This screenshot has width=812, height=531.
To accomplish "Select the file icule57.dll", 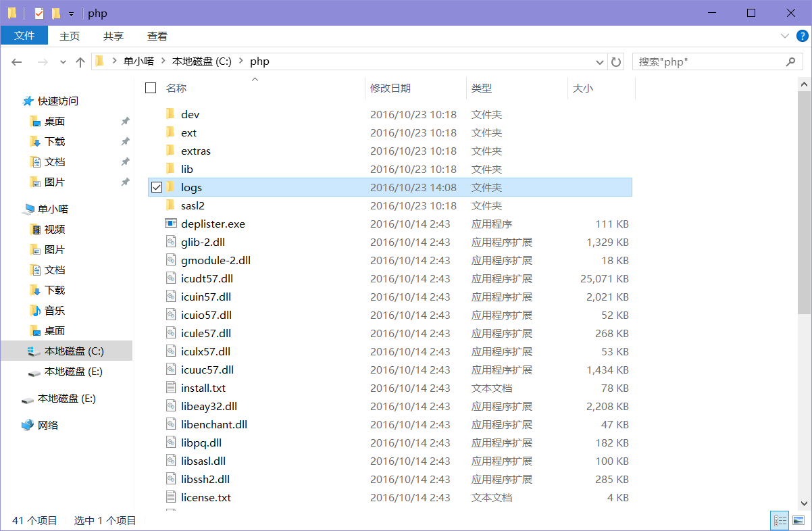I will [x=206, y=333].
